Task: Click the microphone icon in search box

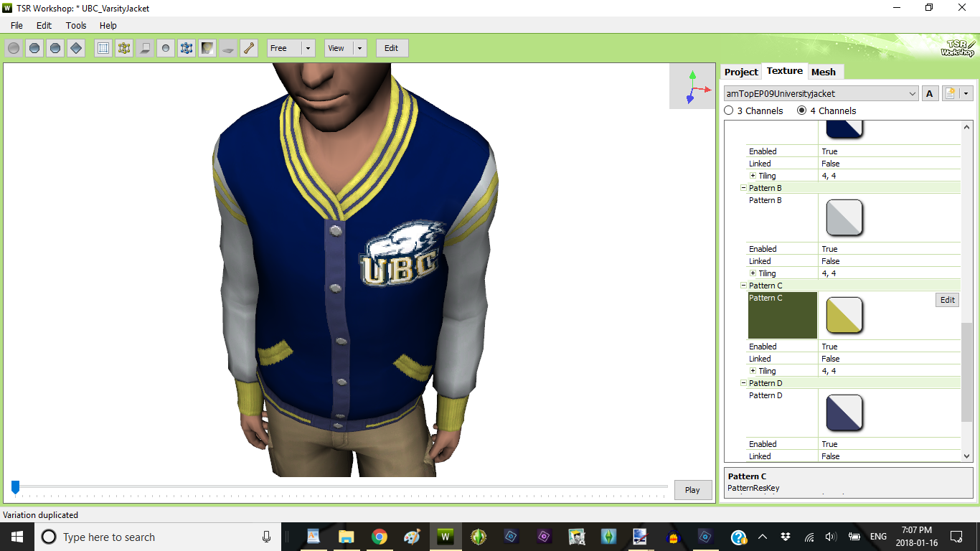Action: coord(267,537)
